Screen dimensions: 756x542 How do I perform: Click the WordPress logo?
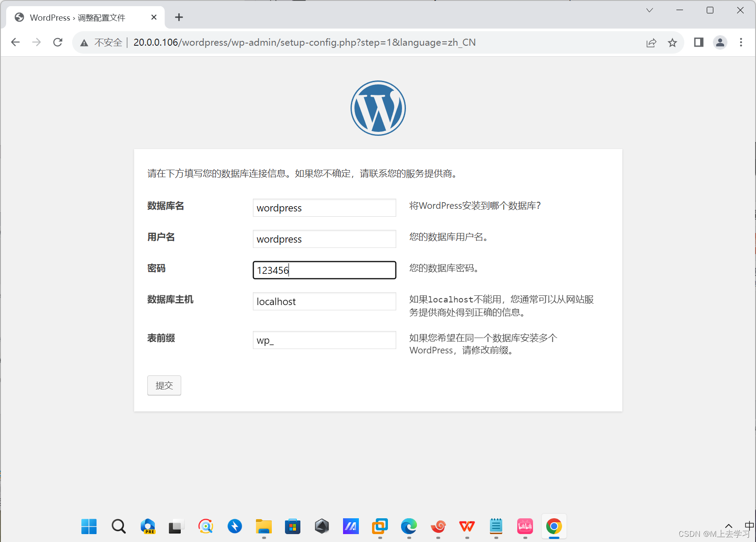[378, 108]
